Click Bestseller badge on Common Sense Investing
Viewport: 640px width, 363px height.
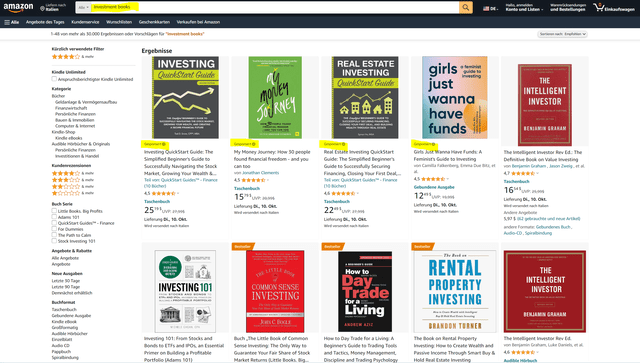242,247
